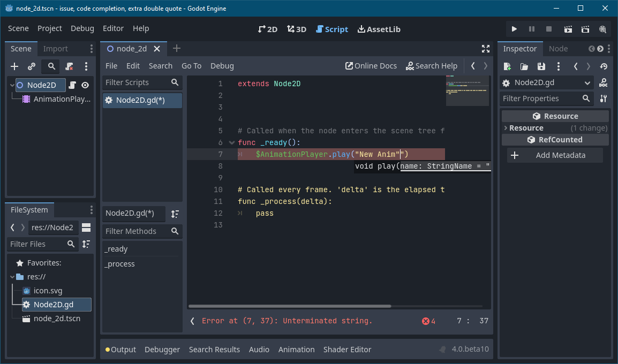Screen dimensions: 618x364
Task: Switch to the AssetLib workspace
Action: [379, 29]
